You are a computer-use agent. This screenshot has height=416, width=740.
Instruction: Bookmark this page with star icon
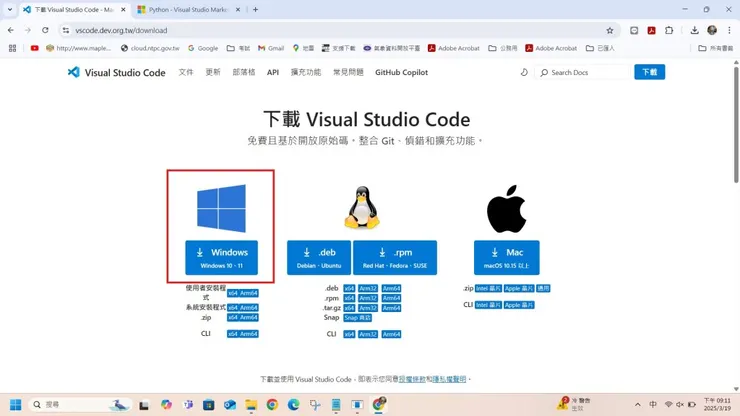pyautogui.click(x=610, y=30)
